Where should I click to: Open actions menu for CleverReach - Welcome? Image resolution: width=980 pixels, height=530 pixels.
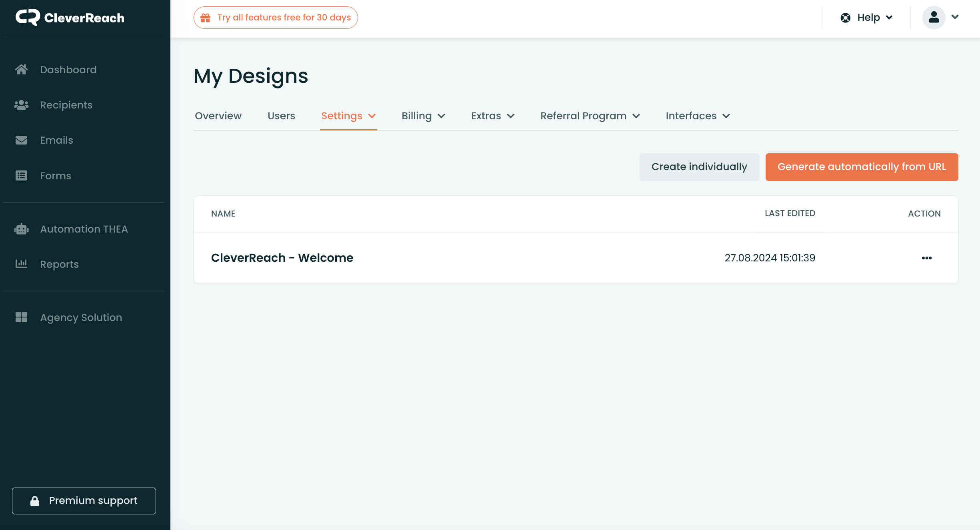click(x=927, y=258)
